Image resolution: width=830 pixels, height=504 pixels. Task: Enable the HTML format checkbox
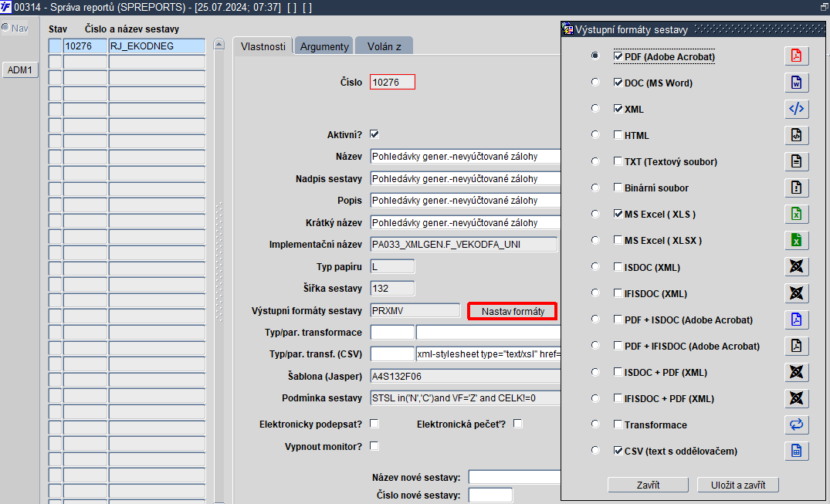618,135
